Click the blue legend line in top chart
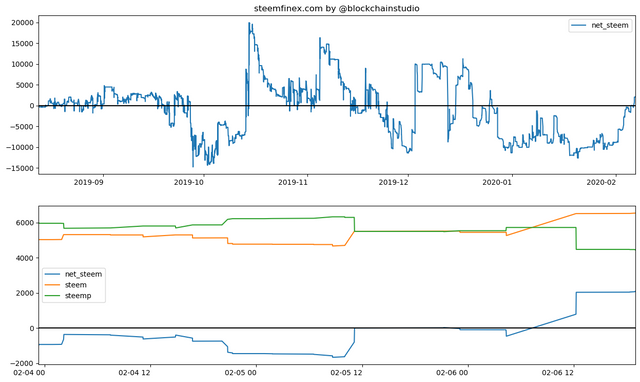This screenshot has height=382, width=640. point(579,25)
